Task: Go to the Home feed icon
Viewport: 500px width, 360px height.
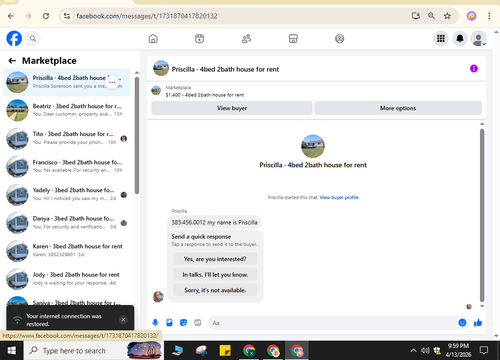Action: click(153, 39)
